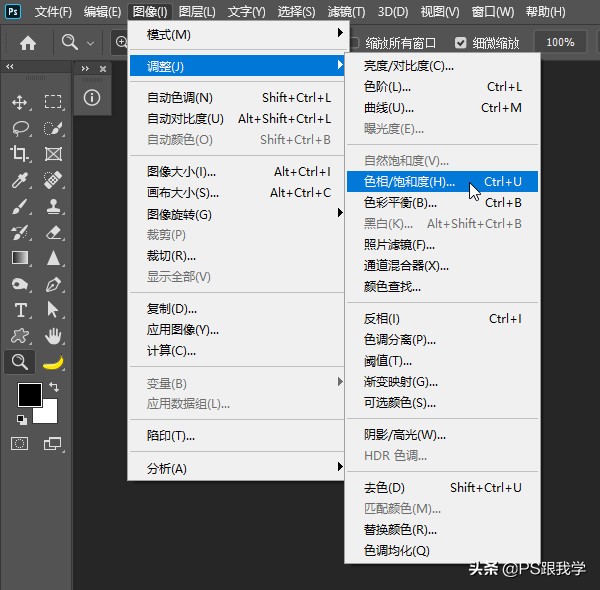This screenshot has width=600, height=590.
Task: Choose 画布大小(S)... menu entry
Action: point(237,192)
